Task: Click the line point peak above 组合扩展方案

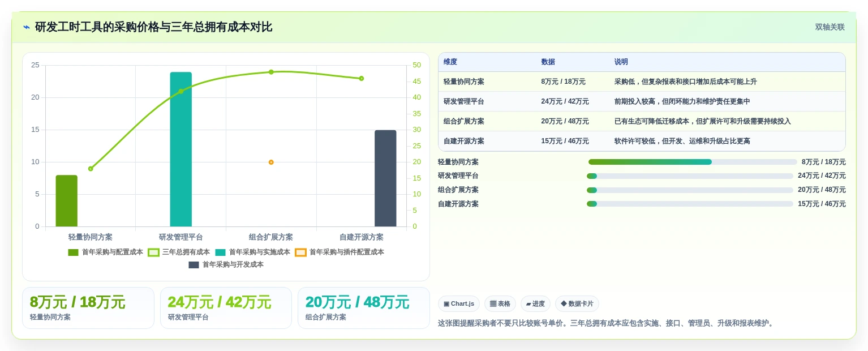Action: tap(271, 72)
